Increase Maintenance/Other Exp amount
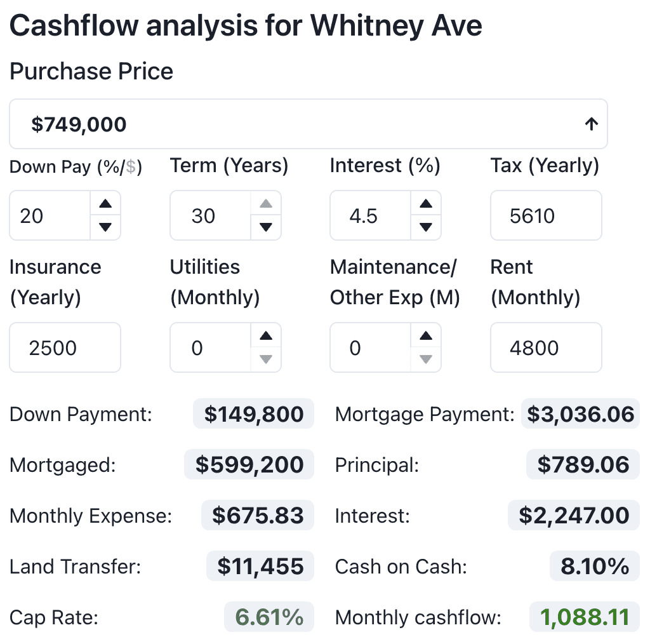This screenshot has width=650, height=644. pyautogui.click(x=426, y=336)
